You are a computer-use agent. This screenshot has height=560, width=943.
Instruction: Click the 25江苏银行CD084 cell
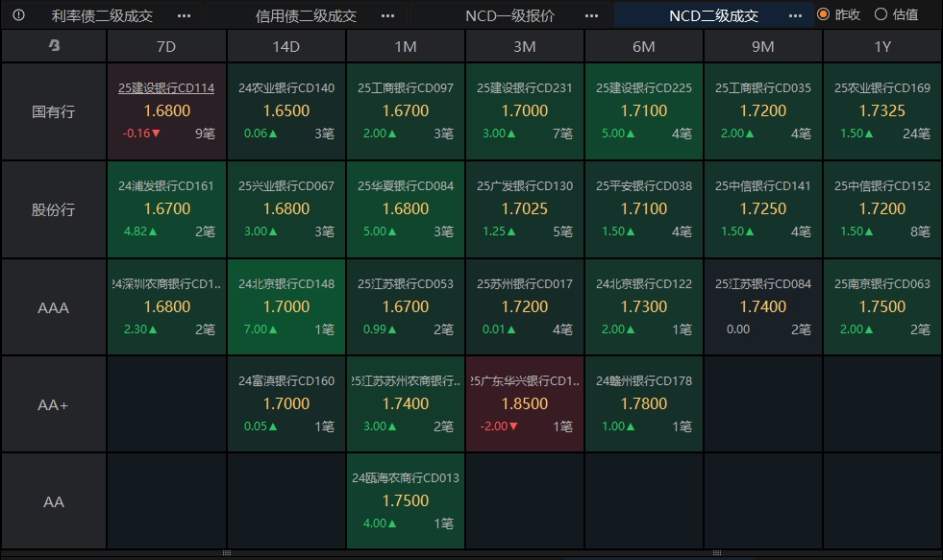[x=762, y=307]
